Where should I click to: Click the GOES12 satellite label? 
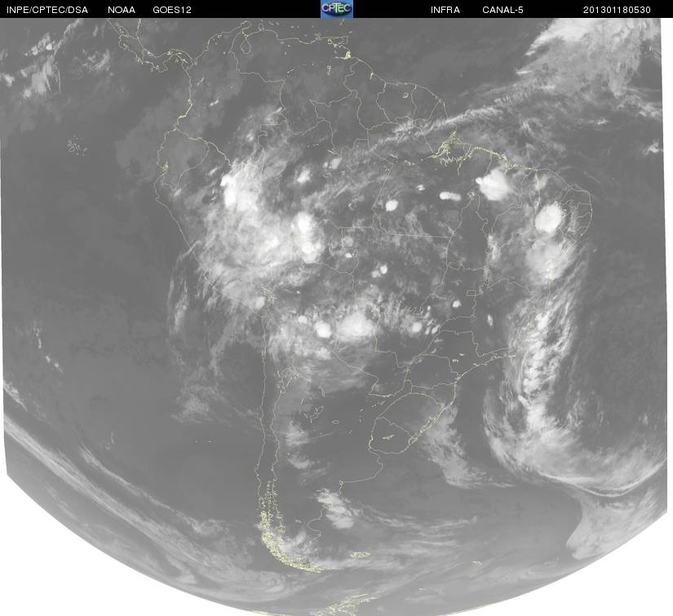pos(172,10)
